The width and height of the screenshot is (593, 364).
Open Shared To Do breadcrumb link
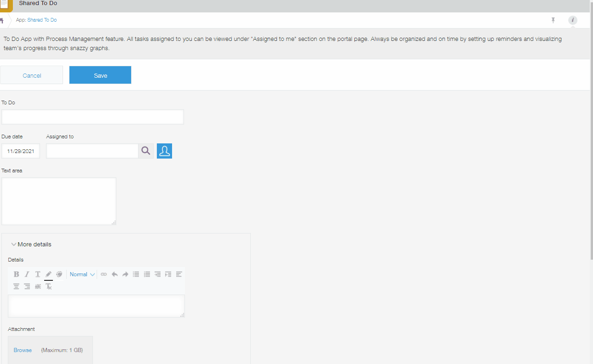pos(42,20)
